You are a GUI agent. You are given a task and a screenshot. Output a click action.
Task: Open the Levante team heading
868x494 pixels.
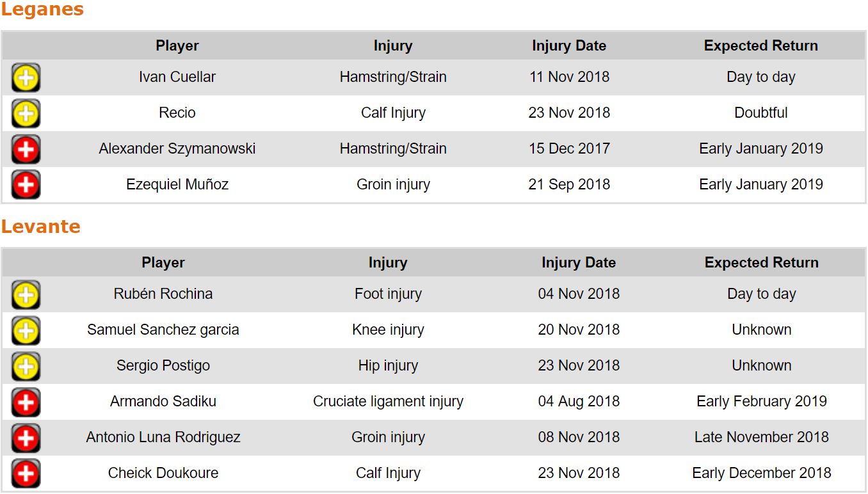(x=40, y=227)
